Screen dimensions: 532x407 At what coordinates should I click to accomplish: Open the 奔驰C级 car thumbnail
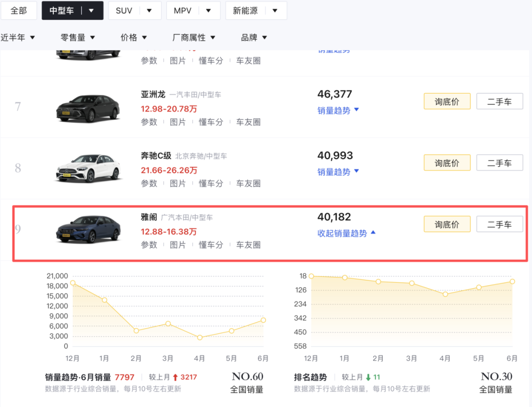pos(88,169)
